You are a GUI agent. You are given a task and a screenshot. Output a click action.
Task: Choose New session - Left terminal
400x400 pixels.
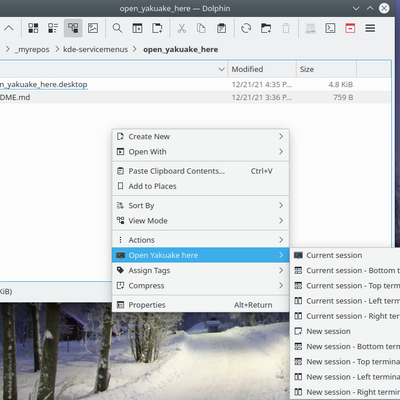(346, 377)
